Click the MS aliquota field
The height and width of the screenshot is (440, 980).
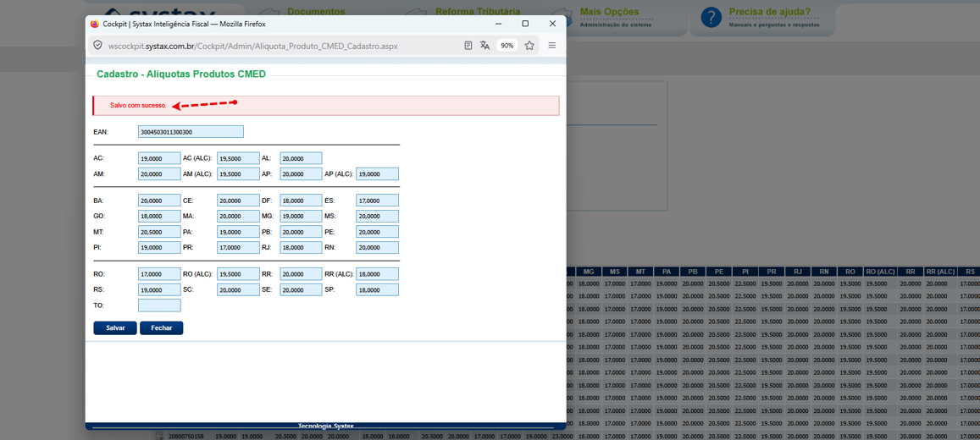[378, 217]
